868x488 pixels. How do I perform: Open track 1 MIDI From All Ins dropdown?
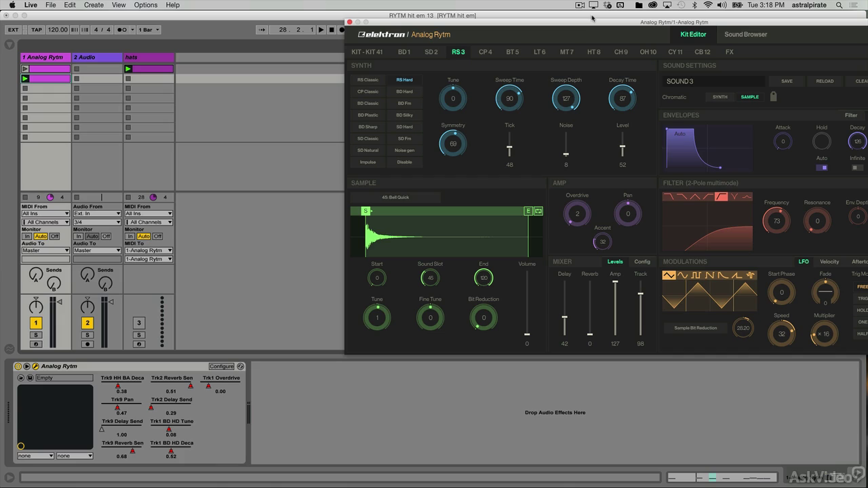pyautogui.click(x=45, y=213)
